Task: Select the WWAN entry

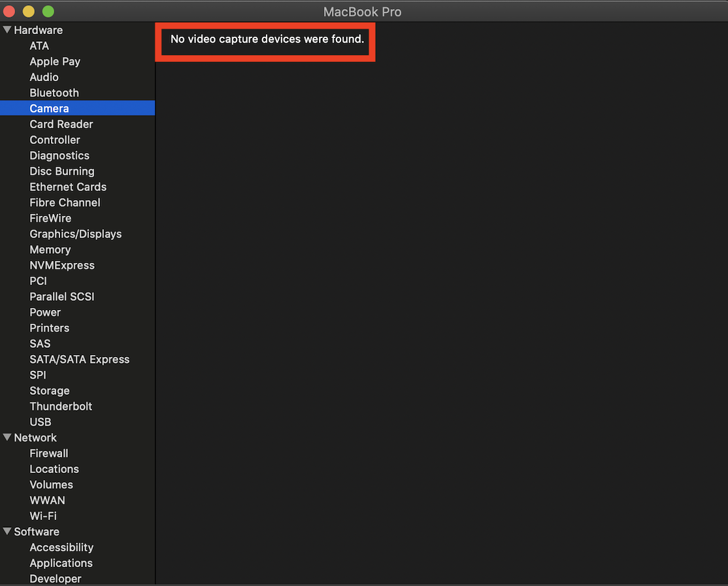Action: (x=47, y=500)
